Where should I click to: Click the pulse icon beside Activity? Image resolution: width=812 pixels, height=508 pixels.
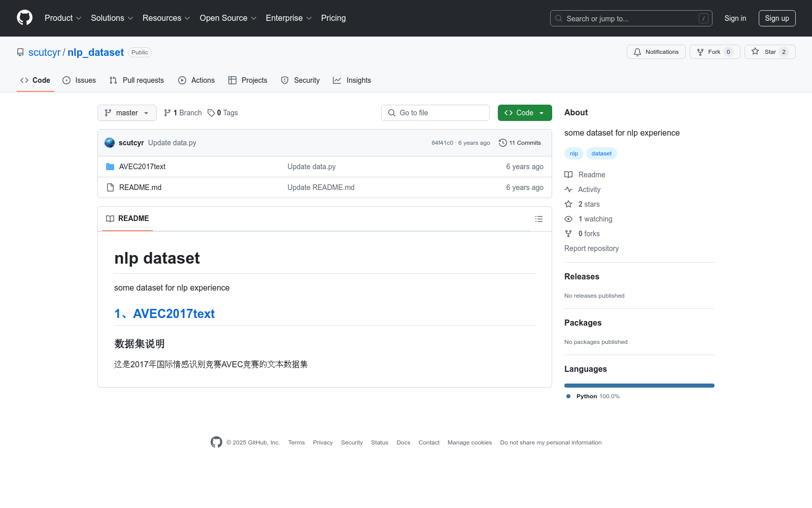(568, 189)
